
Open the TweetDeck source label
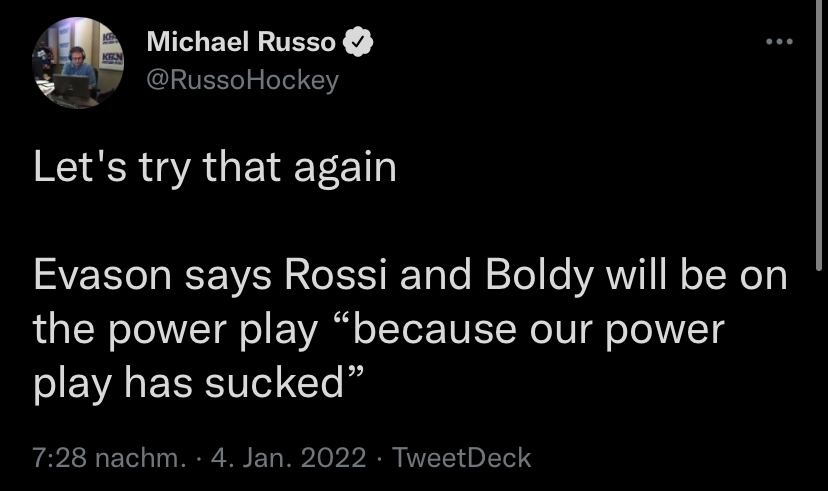pos(462,458)
